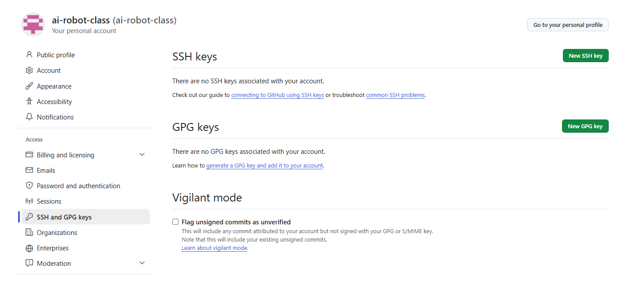Screen dimensions: 644x283
Task: Enable flagging unsigned commits as unverified
Action: pos(175,222)
